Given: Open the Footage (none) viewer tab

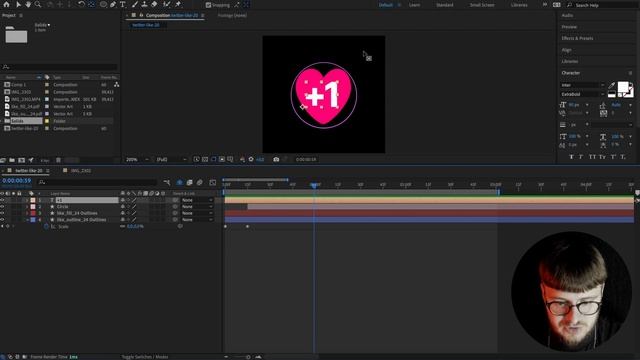Looking at the screenshot, I should [232, 16].
